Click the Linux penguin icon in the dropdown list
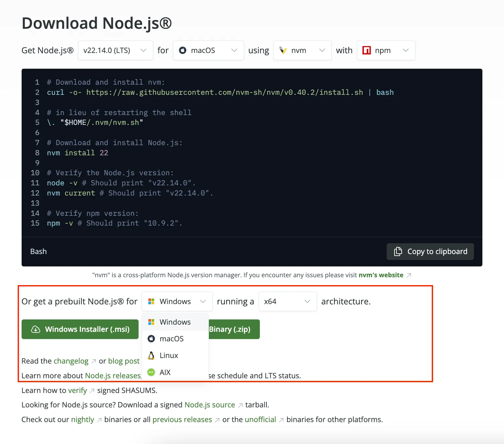This screenshot has width=504, height=444. 151,355
